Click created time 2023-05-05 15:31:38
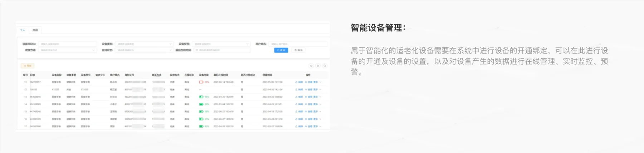The width and height of the screenshot is (644, 153). 273,82
